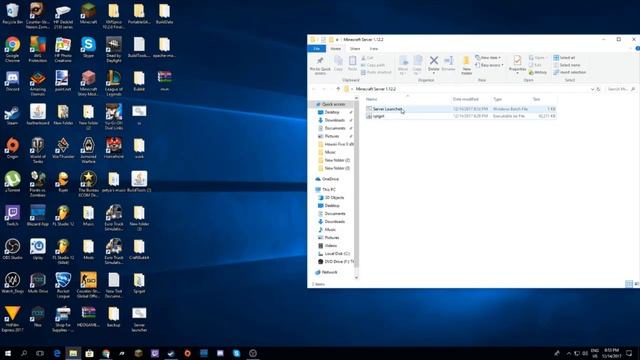Click Select none in the ribbon
640x360 pixels.
coord(567,65)
